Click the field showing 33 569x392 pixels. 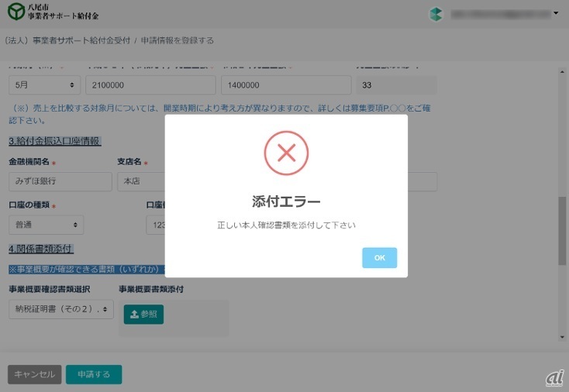[x=397, y=85]
